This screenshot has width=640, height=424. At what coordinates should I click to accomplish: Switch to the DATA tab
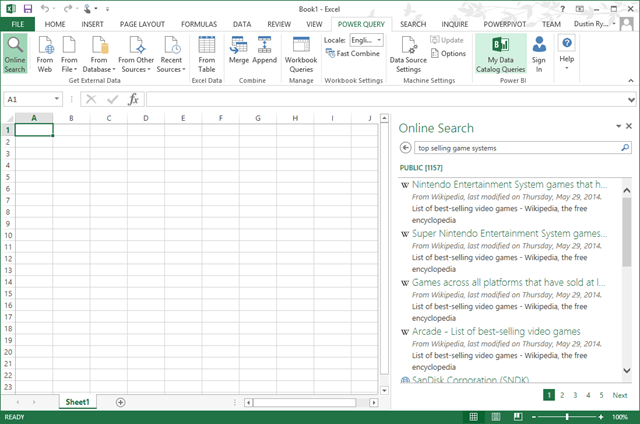tap(242, 24)
